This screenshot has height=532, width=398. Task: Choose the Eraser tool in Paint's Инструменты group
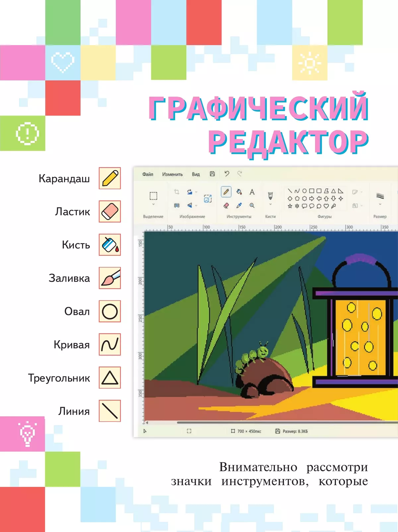(x=226, y=206)
